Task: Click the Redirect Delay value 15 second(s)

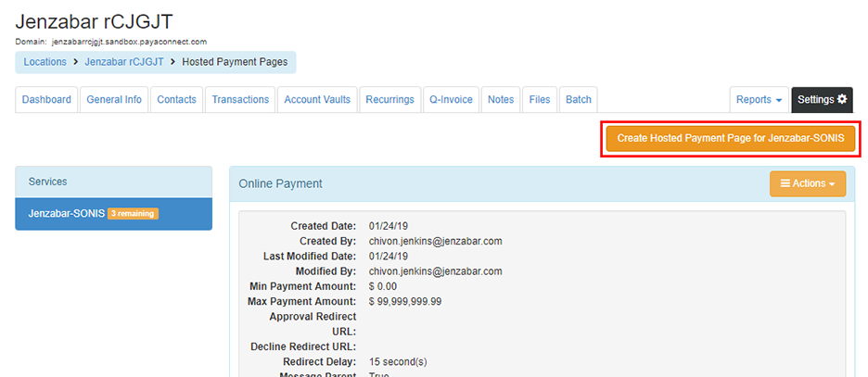Action: 398,362
